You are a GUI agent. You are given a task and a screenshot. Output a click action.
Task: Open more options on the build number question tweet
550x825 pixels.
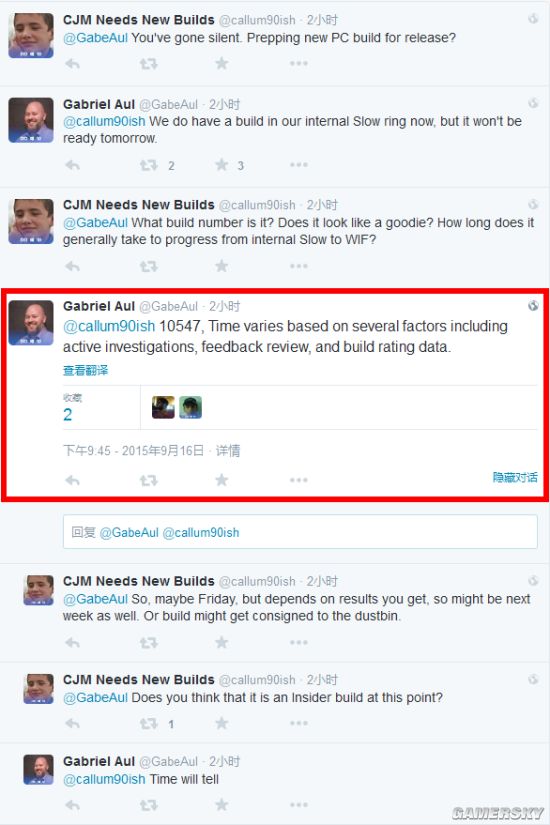tap(298, 266)
